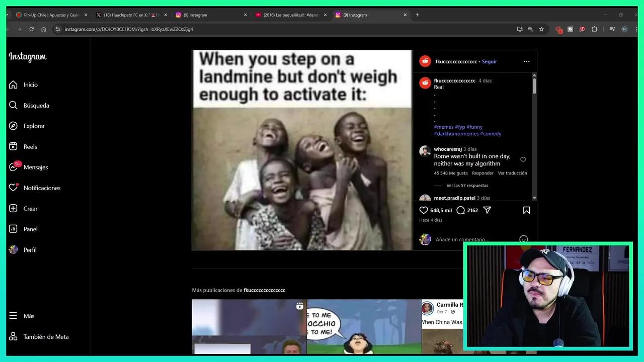
Task: Share the post via paper-plane icon
Action: coord(487,210)
